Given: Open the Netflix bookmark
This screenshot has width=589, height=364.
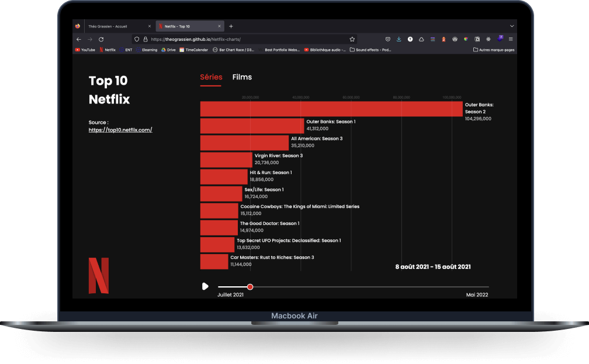Looking at the screenshot, I should [x=108, y=50].
